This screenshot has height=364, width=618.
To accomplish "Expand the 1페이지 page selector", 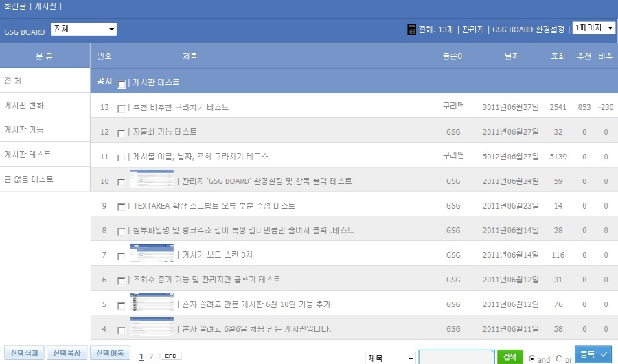I will tap(593, 28).
